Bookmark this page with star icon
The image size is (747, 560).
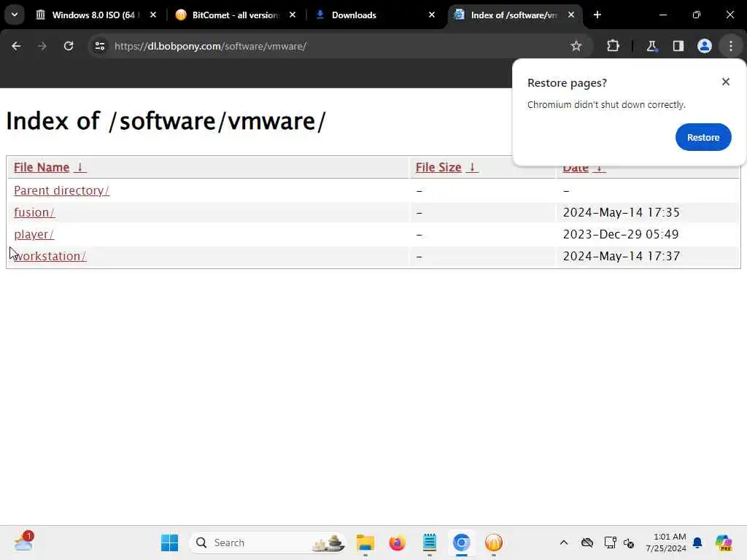pos(576,46)
